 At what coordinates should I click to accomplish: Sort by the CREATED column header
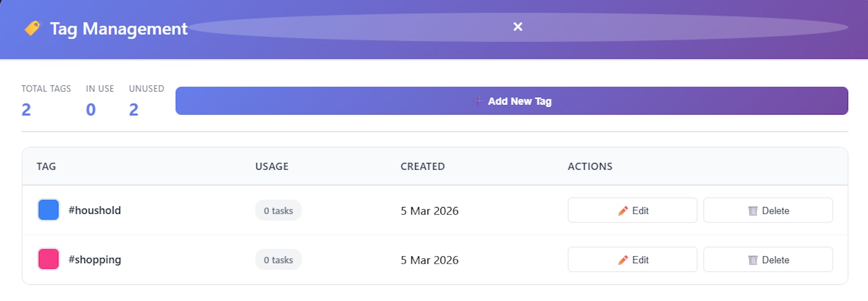coord(422,167)
